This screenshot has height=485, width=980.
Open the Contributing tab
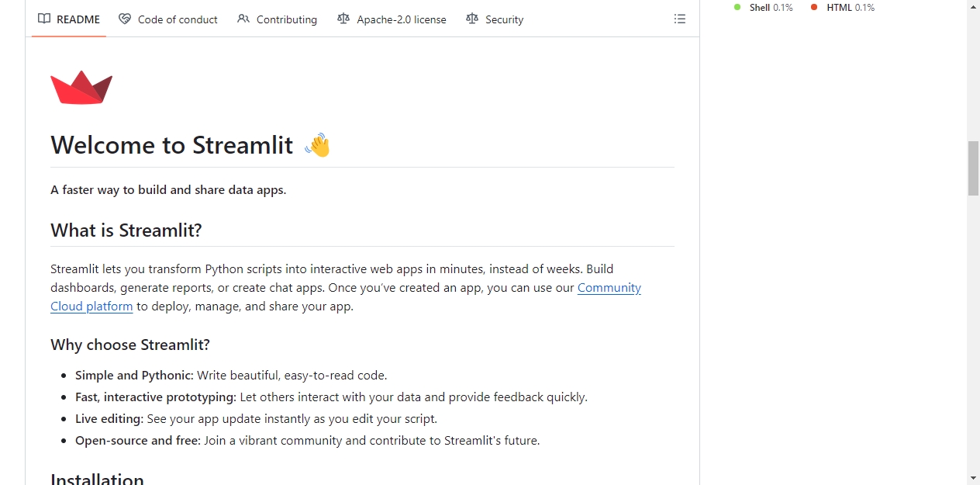point(277,19)
